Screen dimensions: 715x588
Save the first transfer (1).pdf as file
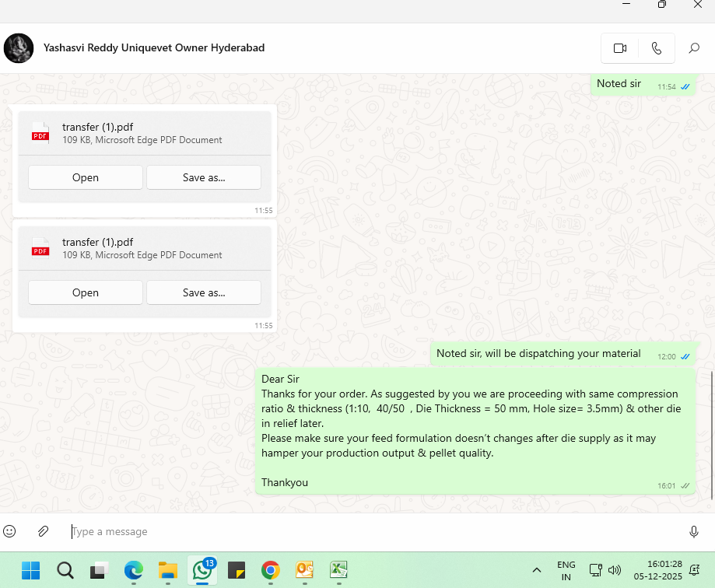[x=204, y=177]
